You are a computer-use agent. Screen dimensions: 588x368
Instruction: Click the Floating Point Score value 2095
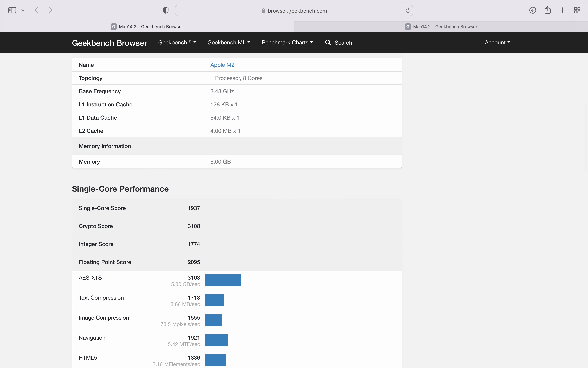pyautogui.click(x=194, y=262)
